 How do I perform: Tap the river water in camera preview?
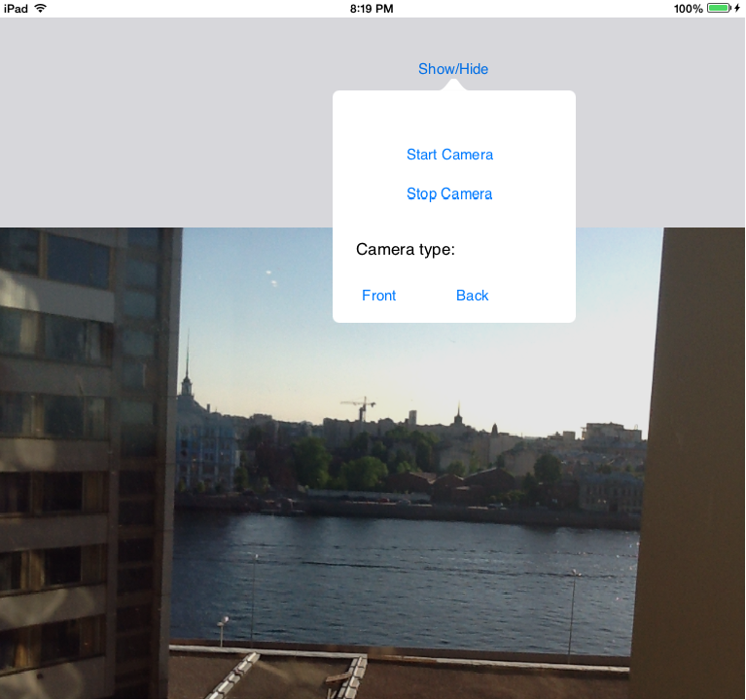409,574
